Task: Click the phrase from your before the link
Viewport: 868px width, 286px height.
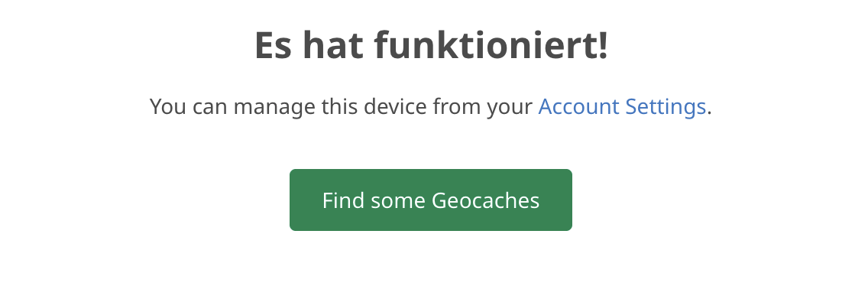Action: (482, 108)
